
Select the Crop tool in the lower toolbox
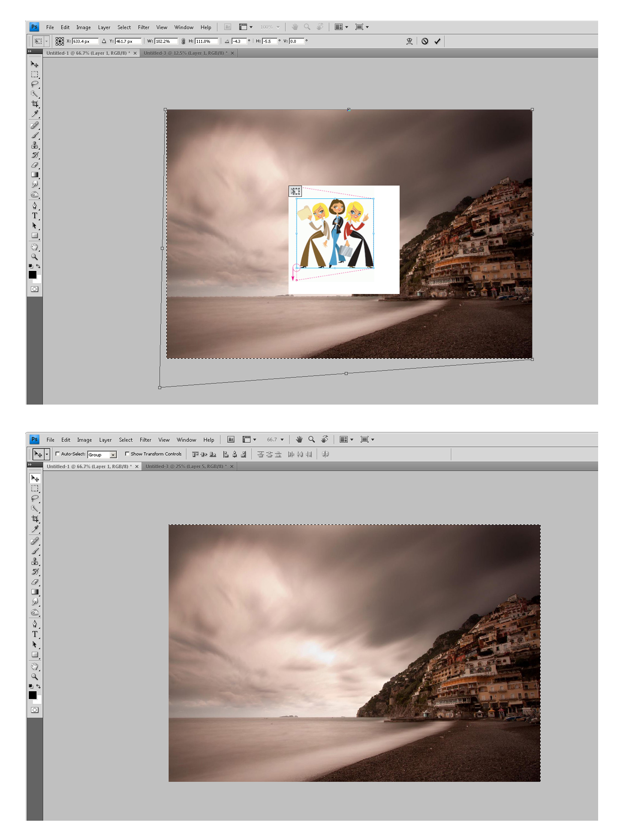35,519
